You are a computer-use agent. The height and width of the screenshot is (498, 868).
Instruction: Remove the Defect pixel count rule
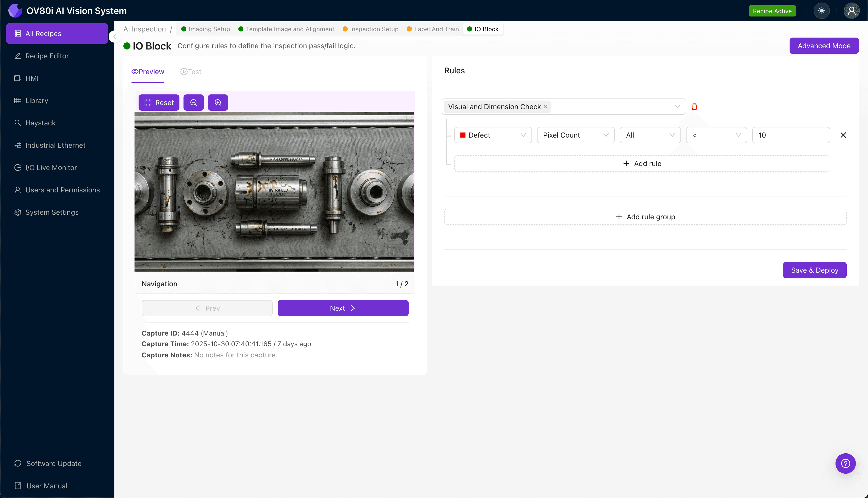(x=843, y=135)
